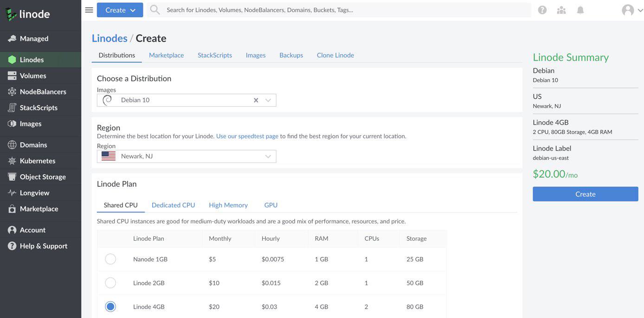Click the Create button in Linode Summary
The height and width of the screenshot is (318, 644).
[585, 194]
